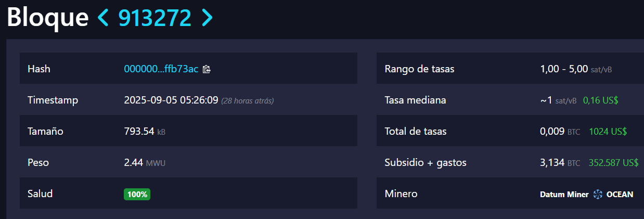Viewport: 644px width, 219px height.
Task: Click the Bloque page title
Action: click(48, 18)
